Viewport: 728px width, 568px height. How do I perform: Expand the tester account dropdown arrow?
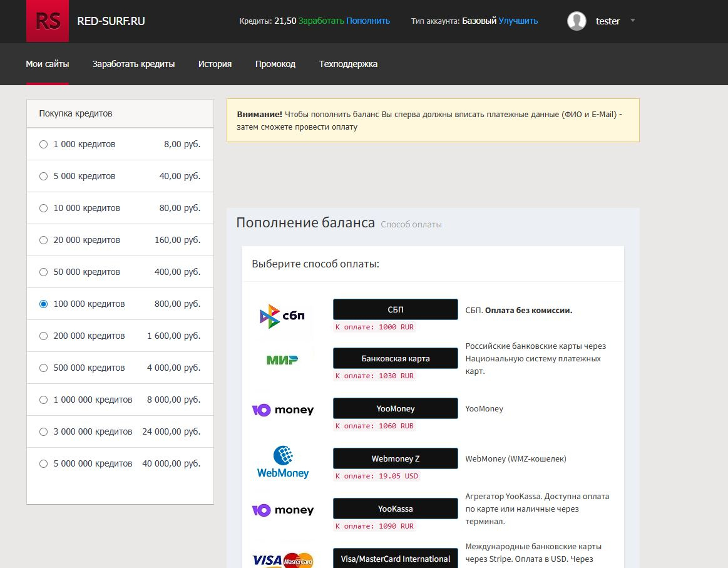click(632, 21)
